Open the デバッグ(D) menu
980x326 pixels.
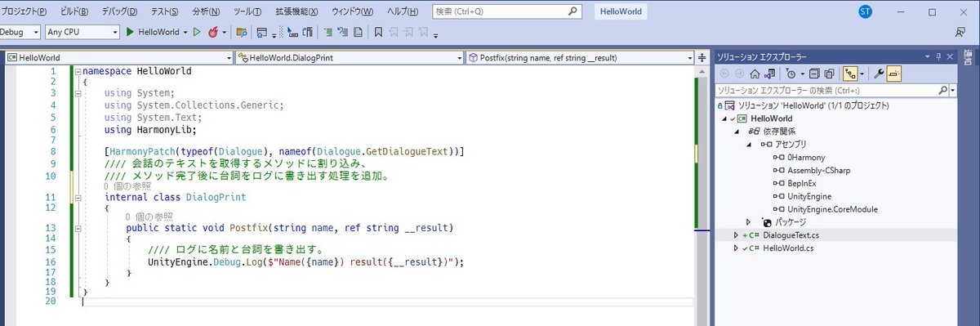119,11
